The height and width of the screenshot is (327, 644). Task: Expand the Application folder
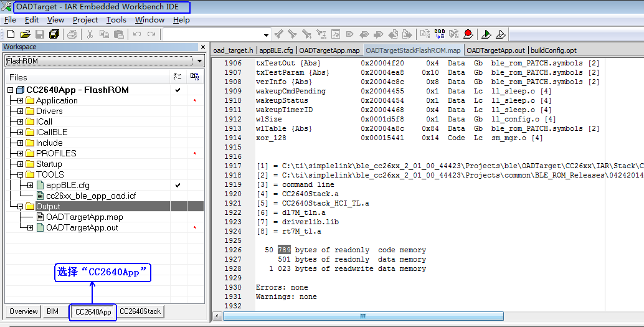coord(20,101)
